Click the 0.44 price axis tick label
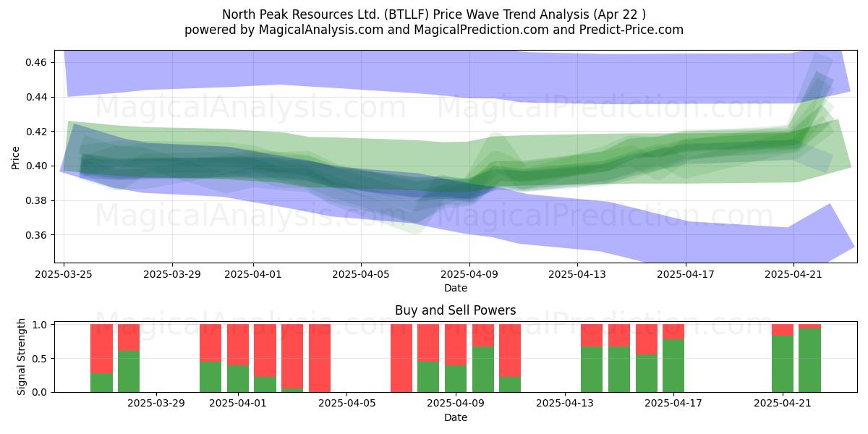Image resolution: width=868 pixels, height=434 pixels. click(x=38, y=97)
